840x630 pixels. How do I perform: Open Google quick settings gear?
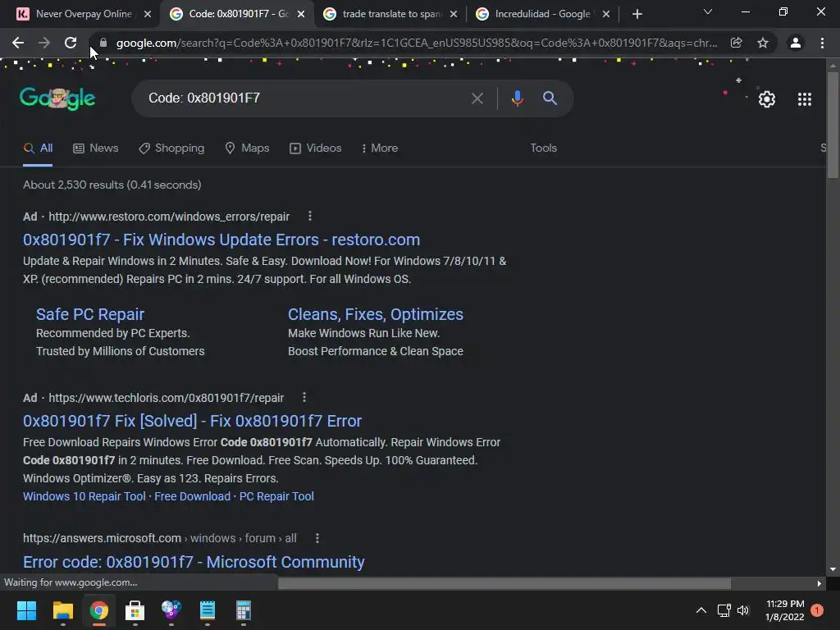[767, 99]
